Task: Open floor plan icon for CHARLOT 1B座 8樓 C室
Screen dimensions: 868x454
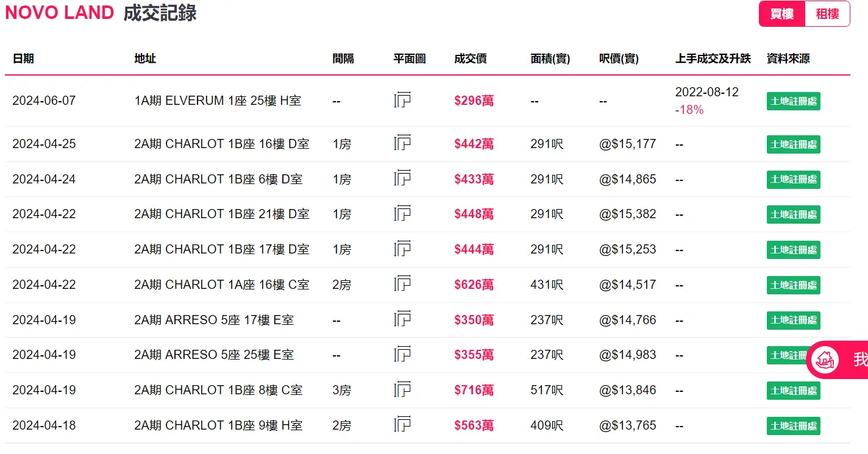Action: [x=402, y=389]
